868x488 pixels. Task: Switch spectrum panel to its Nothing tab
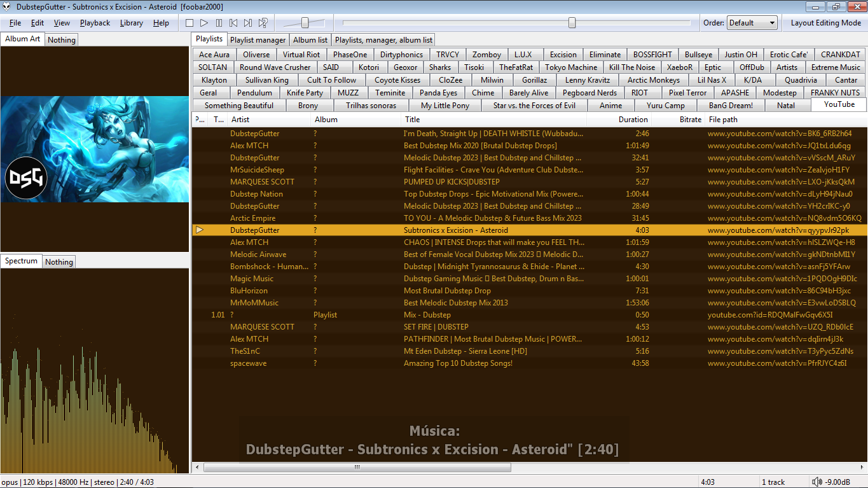(59, 261)
